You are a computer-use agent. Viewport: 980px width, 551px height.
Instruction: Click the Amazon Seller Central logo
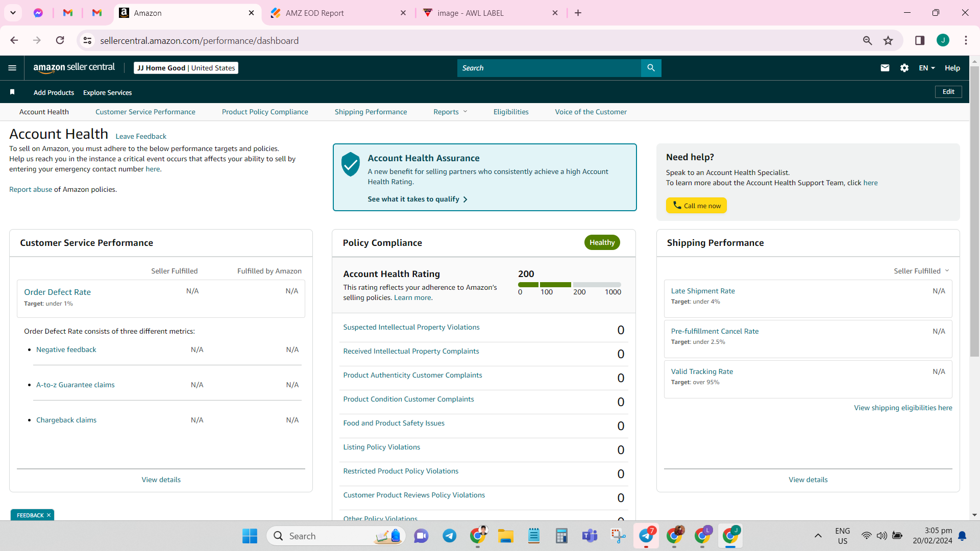[74, 68]
